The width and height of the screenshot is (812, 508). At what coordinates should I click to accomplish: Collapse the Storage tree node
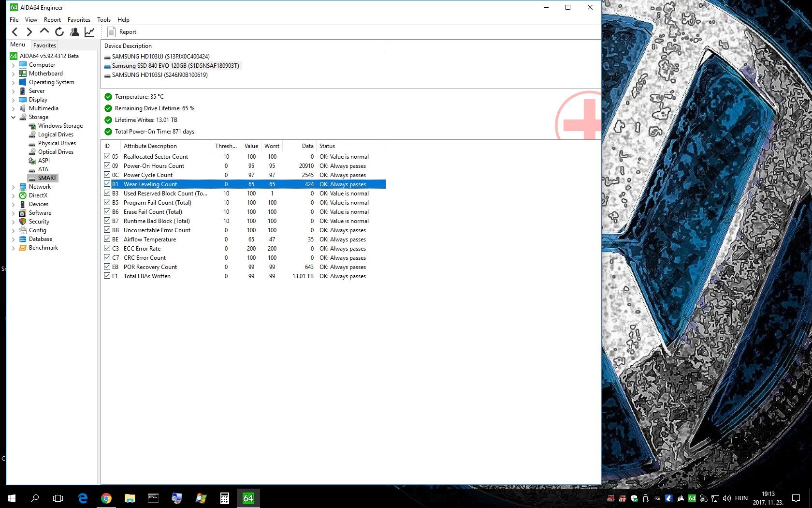click(13, 117)
